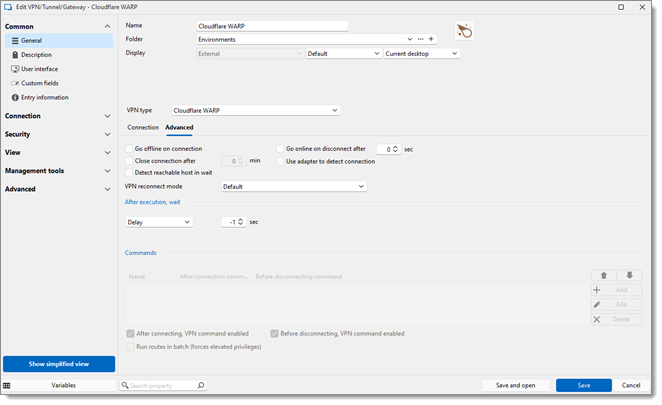The width and height of the screenshot is (662, 405).
Task: Open the Custom fields sidebar page
Action: pos(59,83)
